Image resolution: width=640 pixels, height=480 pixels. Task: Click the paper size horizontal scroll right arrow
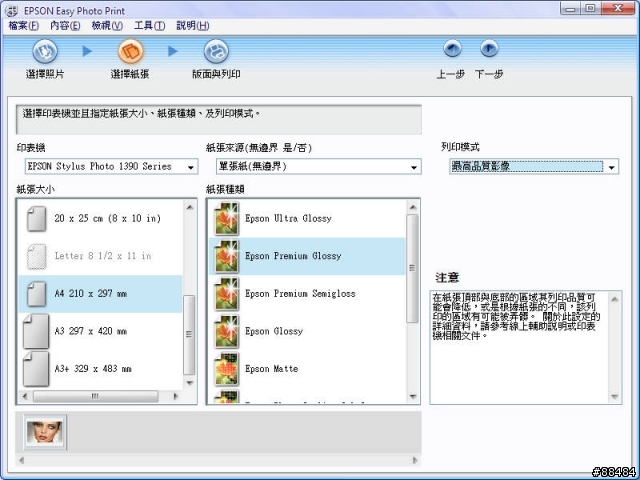point(176,396)
